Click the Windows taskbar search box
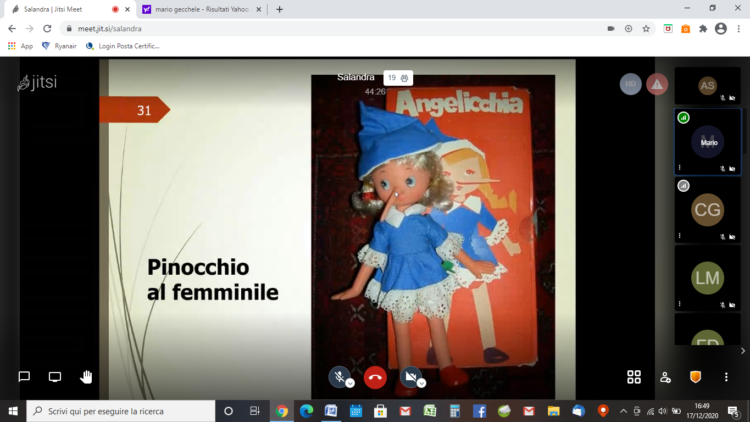Screen dimensions: 750x422 coord(121,411)
